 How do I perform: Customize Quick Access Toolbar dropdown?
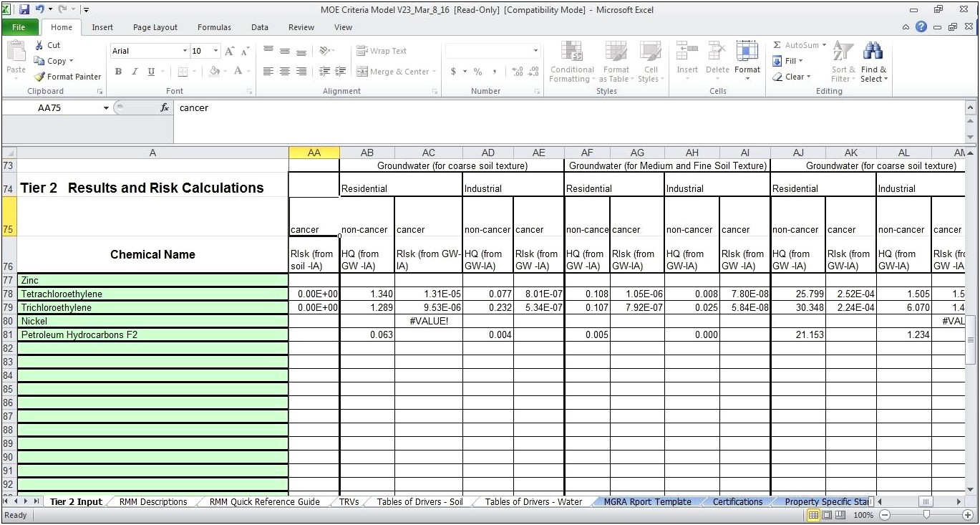(x=86, y=9)
